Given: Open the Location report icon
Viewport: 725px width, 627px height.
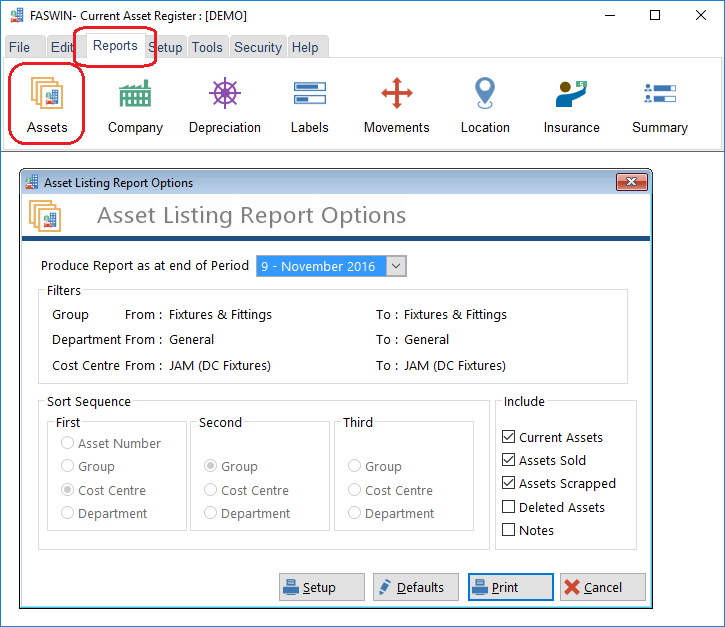Looking at the screenshot, I should [x=485, y=105].
